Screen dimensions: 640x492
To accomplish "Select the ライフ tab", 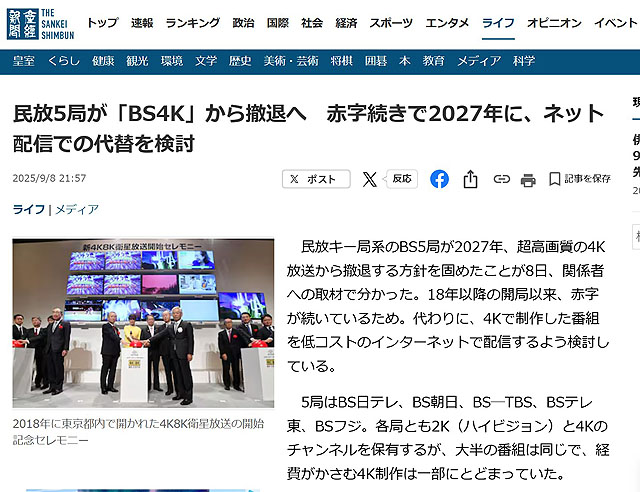I will pos(498,23).
